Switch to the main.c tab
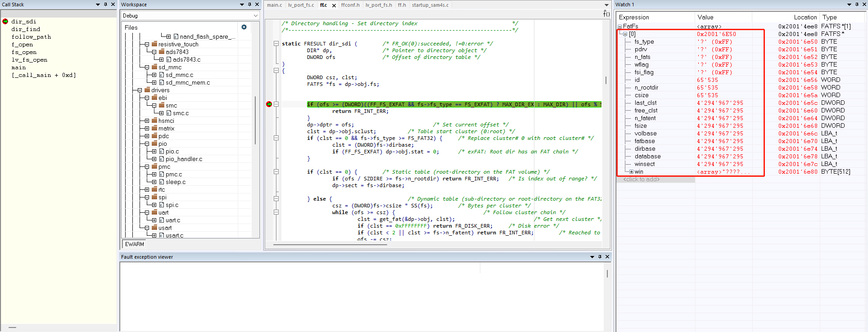The height and width of the screenshot is (332, 868). pyautogui.click(x=274, y=5)
